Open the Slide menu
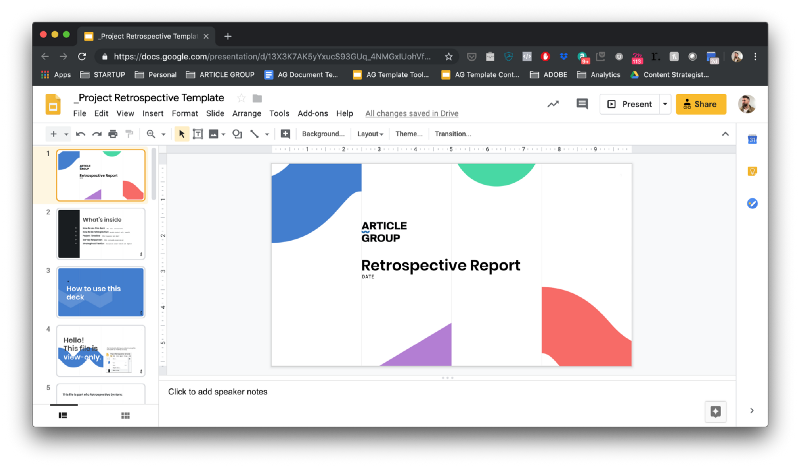The image size is (800, 469). click(x=215, y=113)
